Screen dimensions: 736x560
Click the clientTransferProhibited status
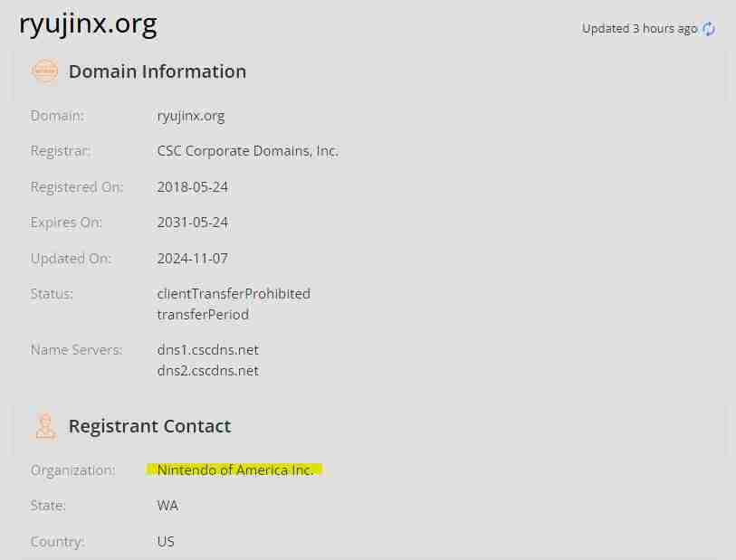click(x=234, y=294)
